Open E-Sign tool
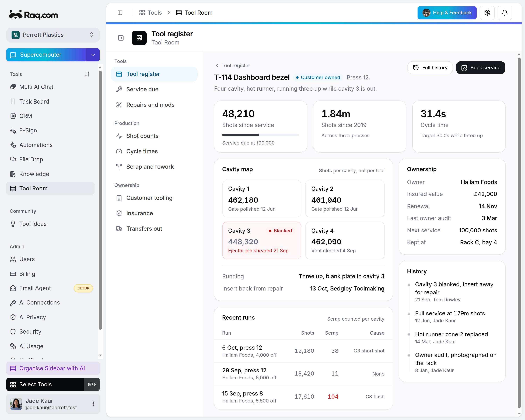Screen dimensions: 525x420 (50, 130)
